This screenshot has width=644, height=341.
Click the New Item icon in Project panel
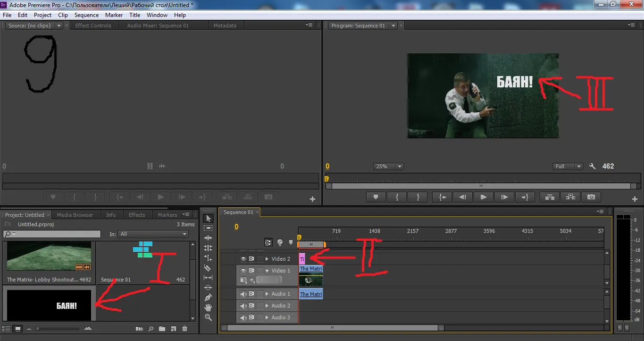173,328
